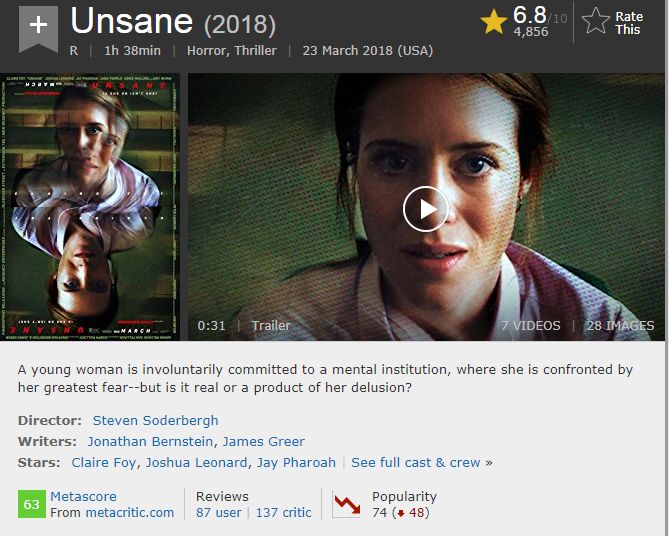Open Claire Foy's profile
Viewport: 669px width, 536px height.
[104, 463]
